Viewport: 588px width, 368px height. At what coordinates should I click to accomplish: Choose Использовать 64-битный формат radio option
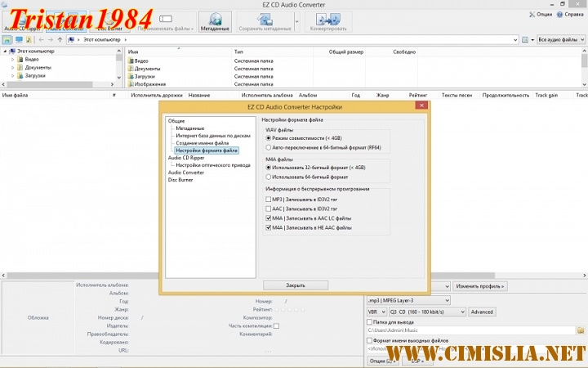pos(269,177)
